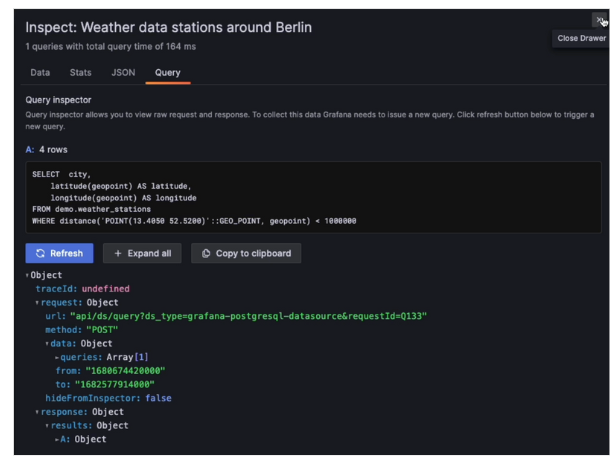Click the traceId: undefined line

pos(82,289)
